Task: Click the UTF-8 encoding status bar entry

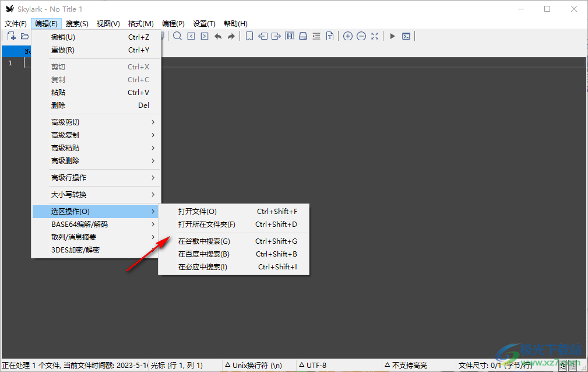Action: pos(313,365)
